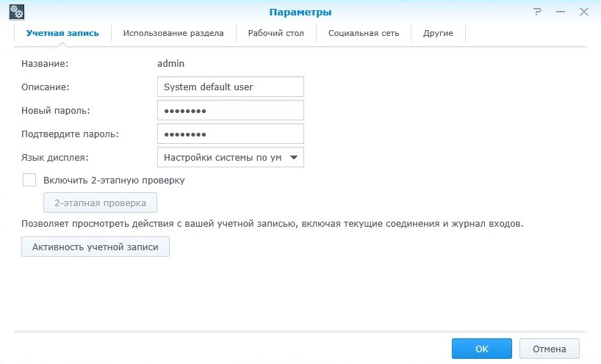Go to the Социальная сеть tab

[364, 33]
